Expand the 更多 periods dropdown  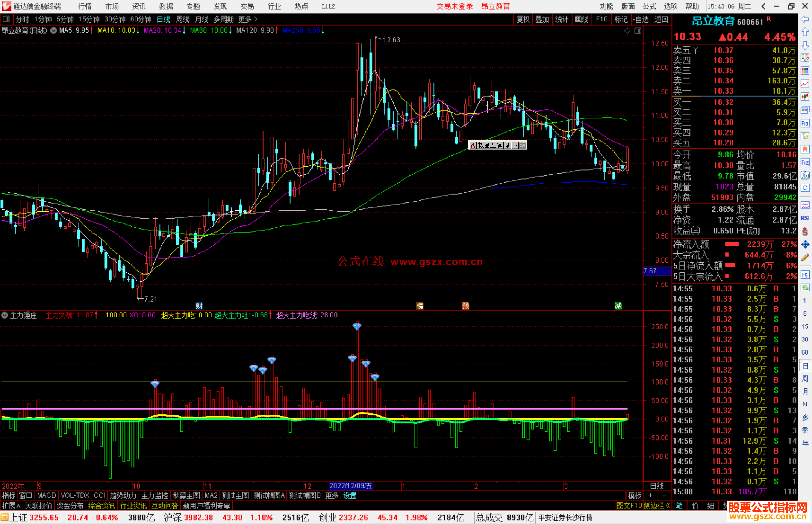[248, 19]
